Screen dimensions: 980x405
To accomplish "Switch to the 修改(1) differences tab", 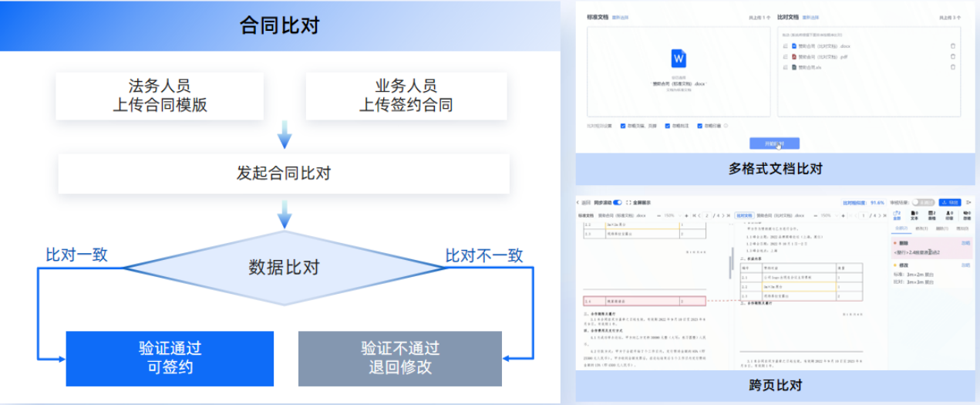I will tap(921, 228).
